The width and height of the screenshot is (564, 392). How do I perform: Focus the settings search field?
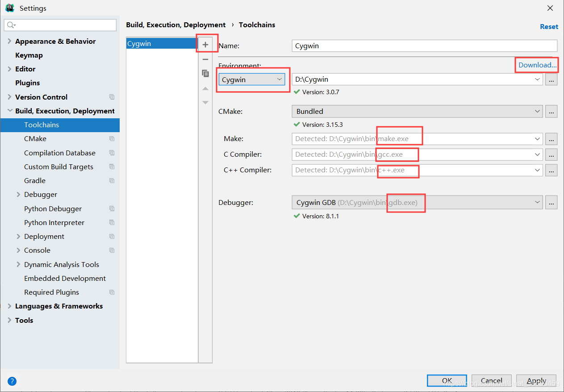[60, 25]
